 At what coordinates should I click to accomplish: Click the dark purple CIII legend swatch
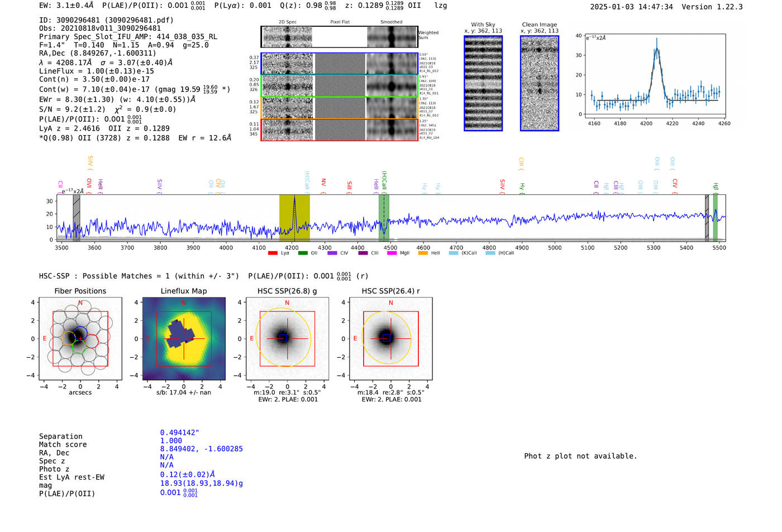click(363, 253)
